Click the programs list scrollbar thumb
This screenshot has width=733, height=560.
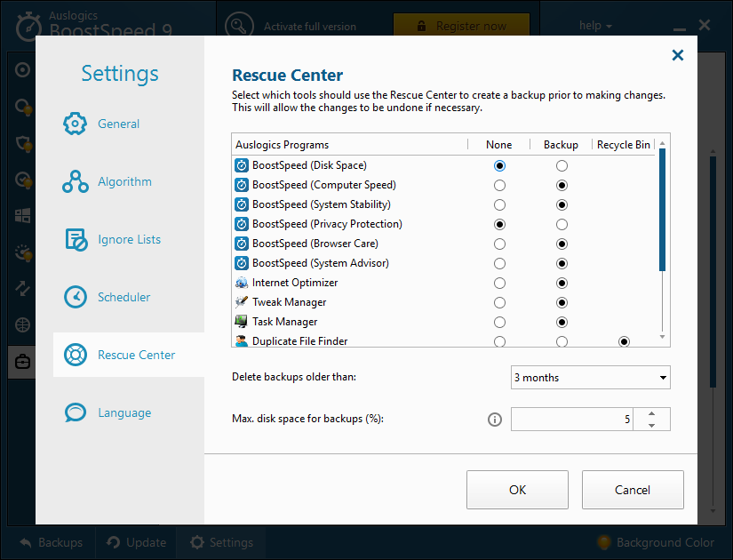[x=662, y=210]
